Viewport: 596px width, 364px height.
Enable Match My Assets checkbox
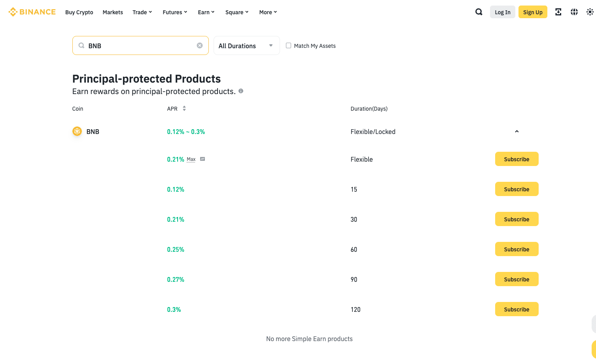pos(288,45)
